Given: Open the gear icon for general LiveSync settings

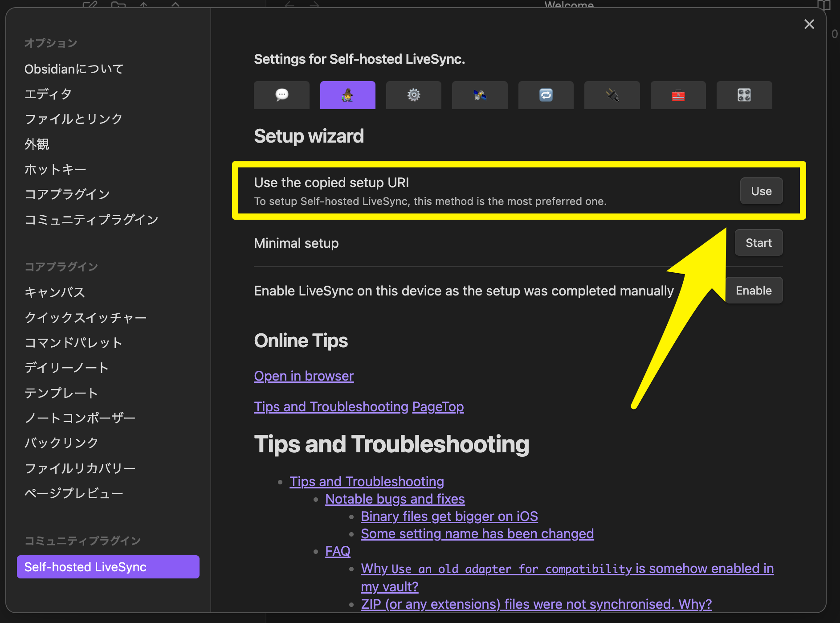Looking at the screenshot, I should click(414, 95).
